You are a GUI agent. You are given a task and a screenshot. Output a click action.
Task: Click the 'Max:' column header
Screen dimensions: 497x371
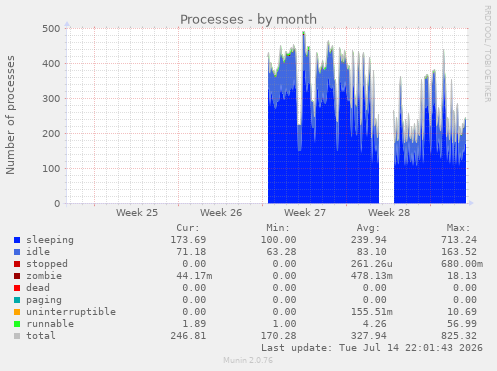(459, 228)
